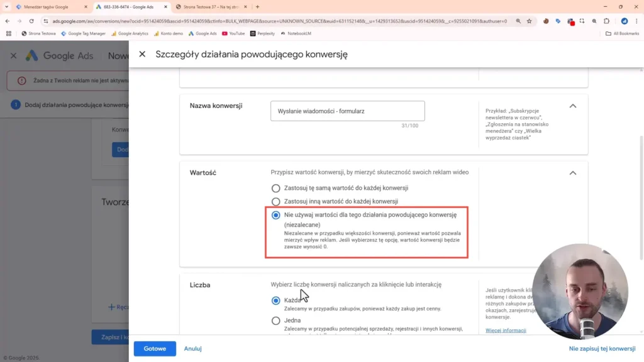Open the Więcej informacji link

pyautogui.click(x=506, y=331)
